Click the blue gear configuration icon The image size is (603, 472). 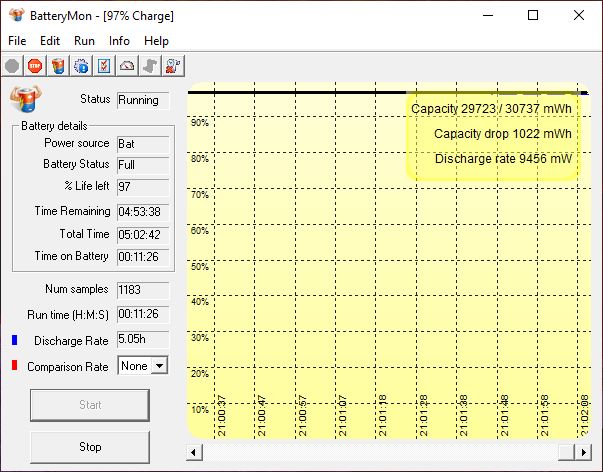click(81, 66)
